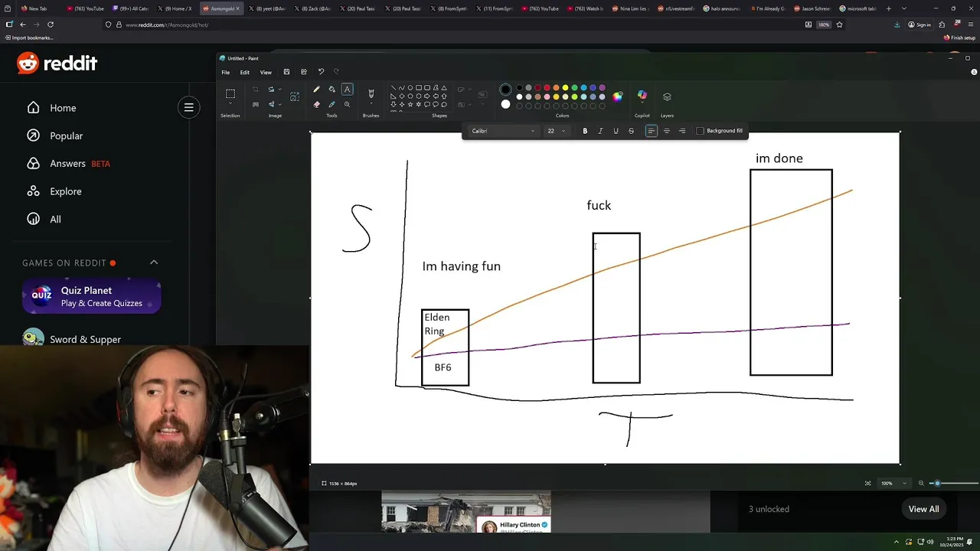
Task: Click the Undo arrow in Paint
Action: (x=321, y=72)
